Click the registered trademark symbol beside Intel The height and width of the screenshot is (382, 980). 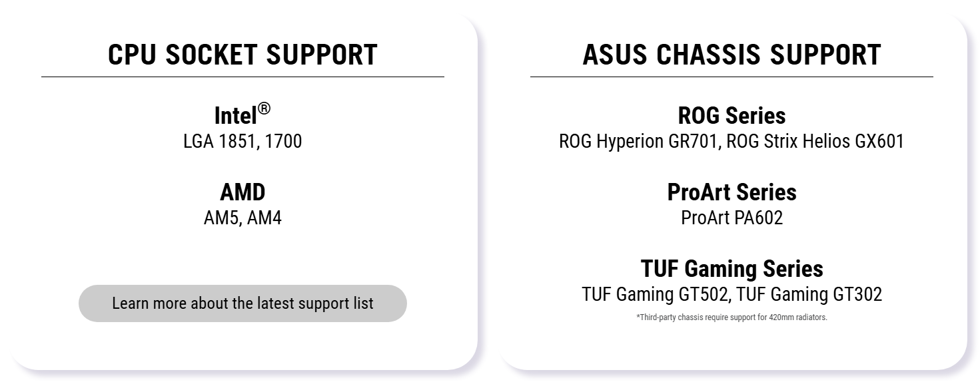coord(264,108)
